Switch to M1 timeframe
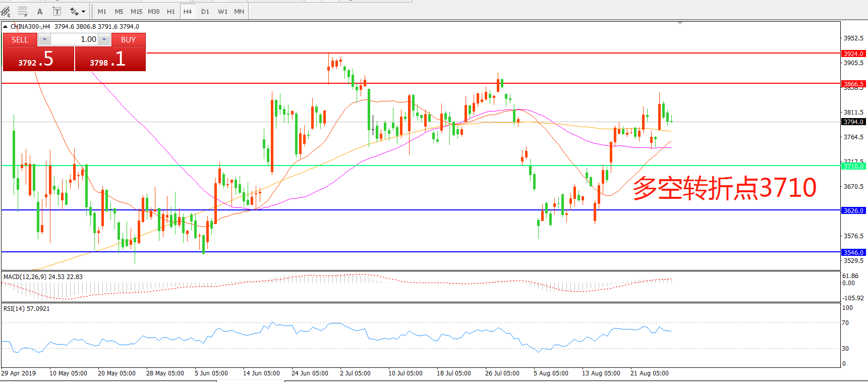868x382 pixels. pos(102,11)
